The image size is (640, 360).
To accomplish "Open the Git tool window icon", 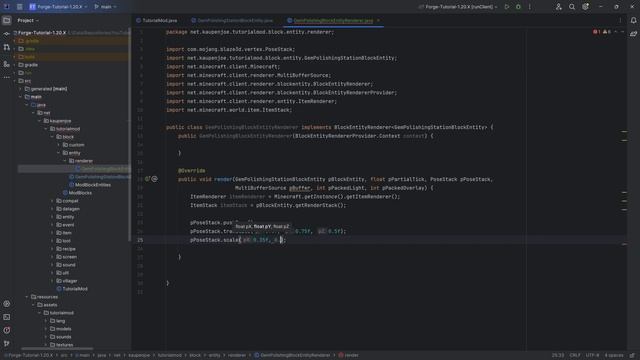I will point(7,344).
